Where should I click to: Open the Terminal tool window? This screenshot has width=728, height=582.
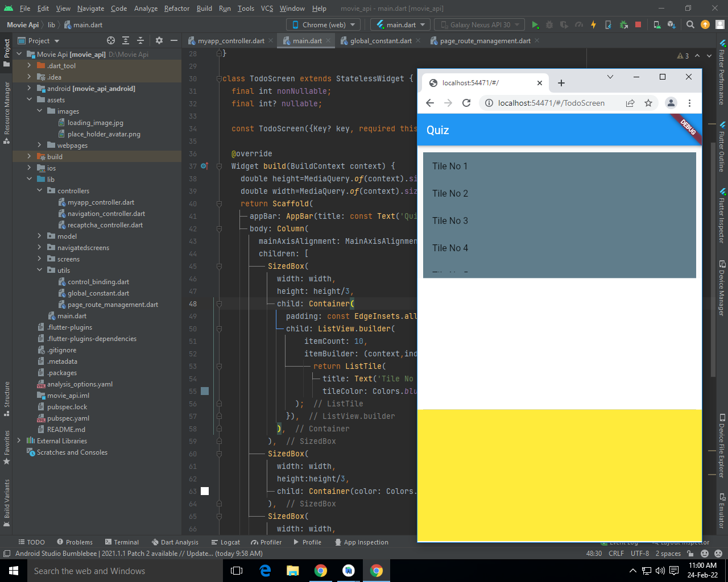(x=121, y=542)
